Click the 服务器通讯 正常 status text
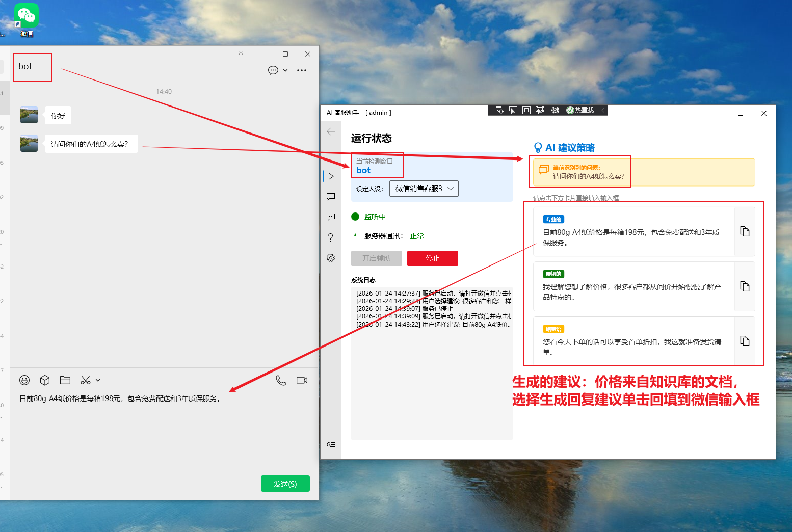Screen dimensions: 792x532 (x=394, y=236)
